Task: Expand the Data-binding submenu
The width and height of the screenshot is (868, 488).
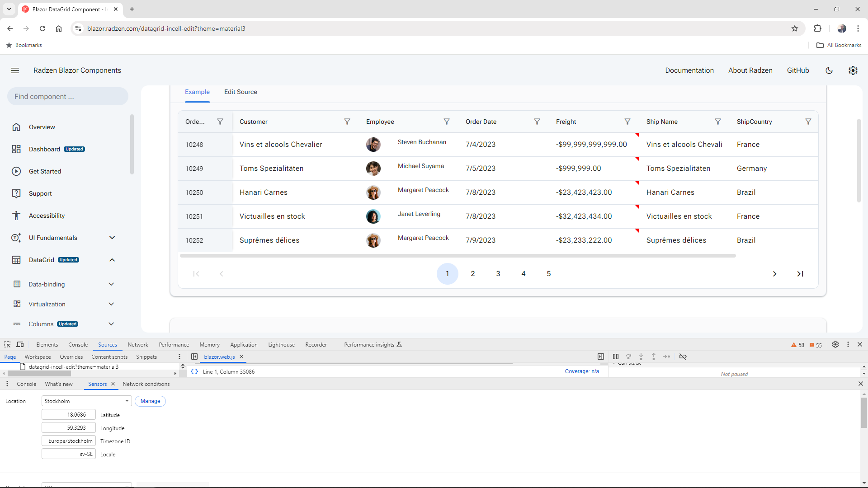Action: pos(111,284)
